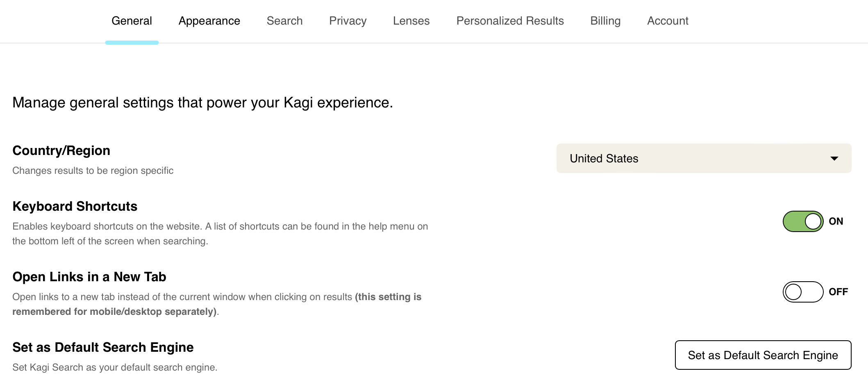
Task: Open the Lenses settings tab
Action: click(x=411, y=20)
